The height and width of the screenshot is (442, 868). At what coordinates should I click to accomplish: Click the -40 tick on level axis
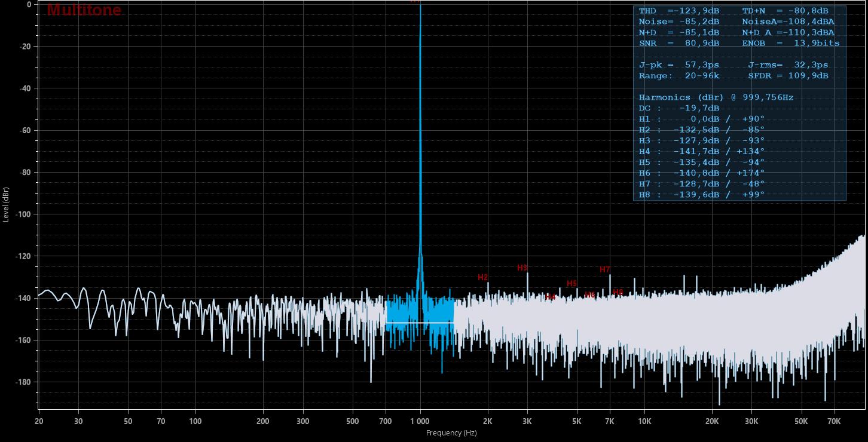26,88
